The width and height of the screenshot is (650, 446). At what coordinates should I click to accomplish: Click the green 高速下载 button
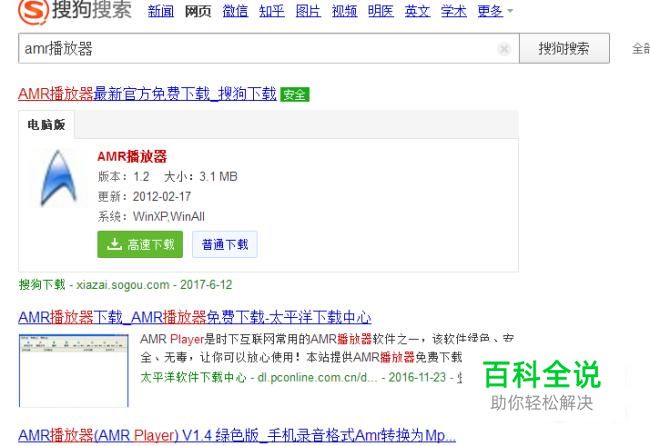click(x=140, y=245)
